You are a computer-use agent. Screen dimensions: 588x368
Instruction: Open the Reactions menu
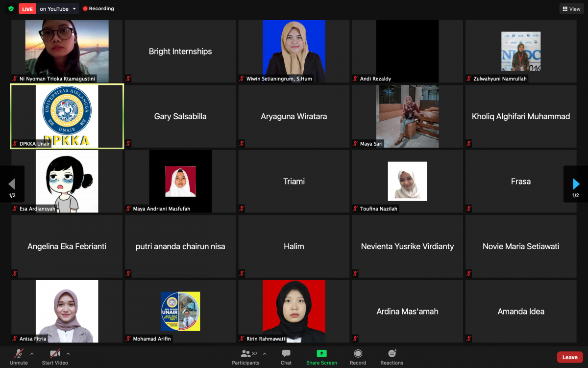tap(392, 357)
